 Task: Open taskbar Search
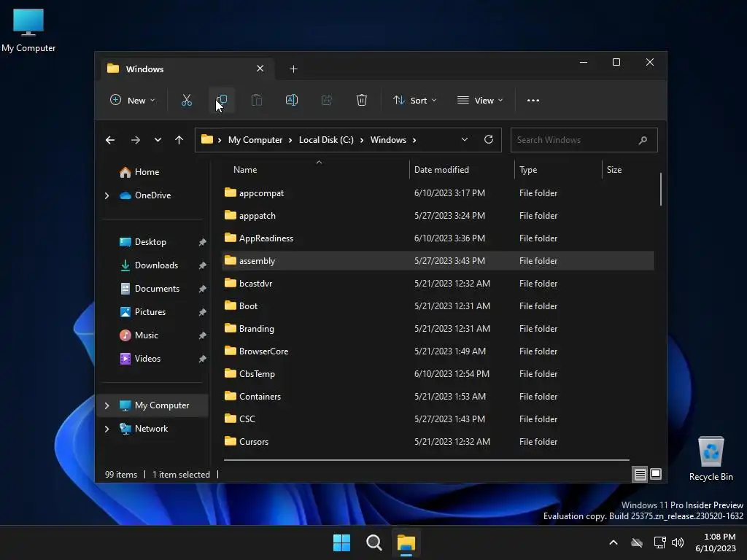374,542
